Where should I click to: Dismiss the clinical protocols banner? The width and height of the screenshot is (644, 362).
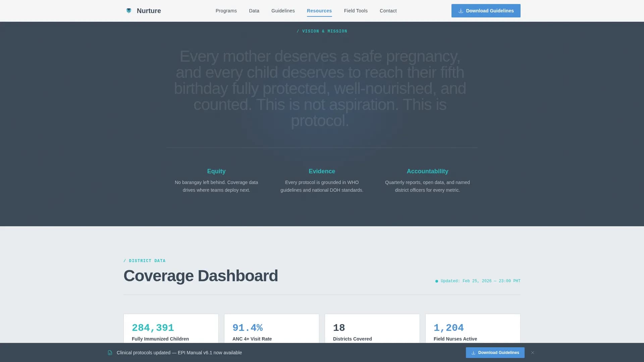[533, 353]
